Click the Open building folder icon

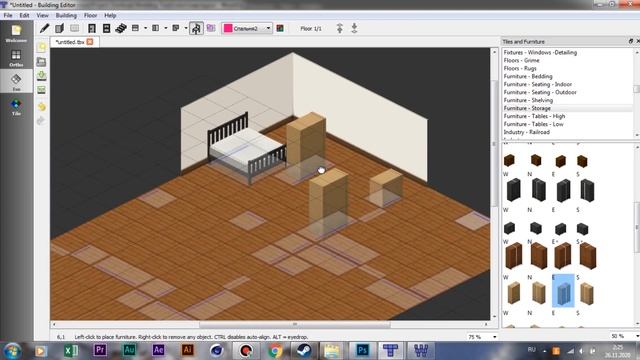pyautogui.click(x=42, y=62)
